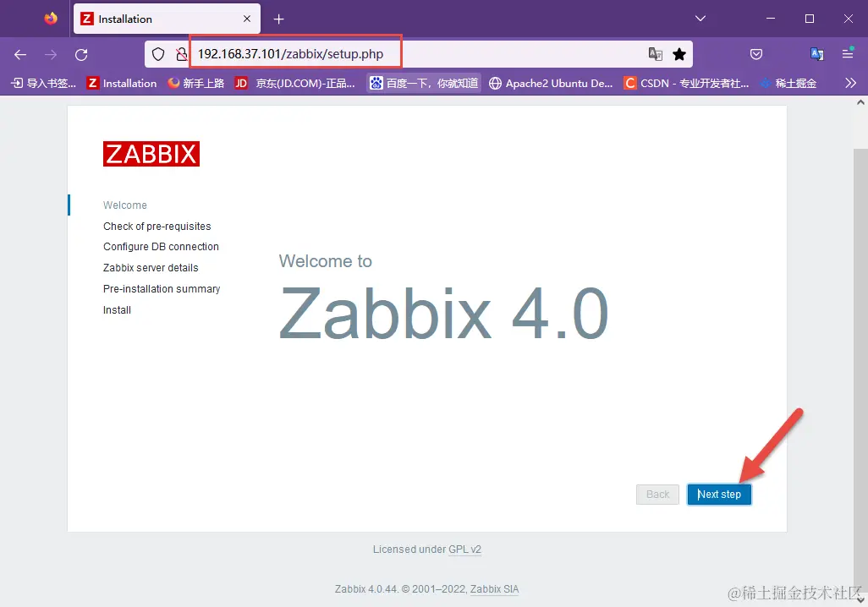Click the forward navigation arrow
The width and height of the screenshot is (868, 607).
pos(51,54)
